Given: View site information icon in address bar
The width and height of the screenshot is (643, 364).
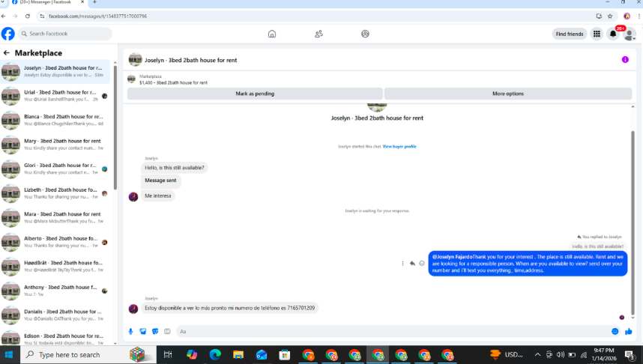Looking at the screenshot, I should [42, 16].
